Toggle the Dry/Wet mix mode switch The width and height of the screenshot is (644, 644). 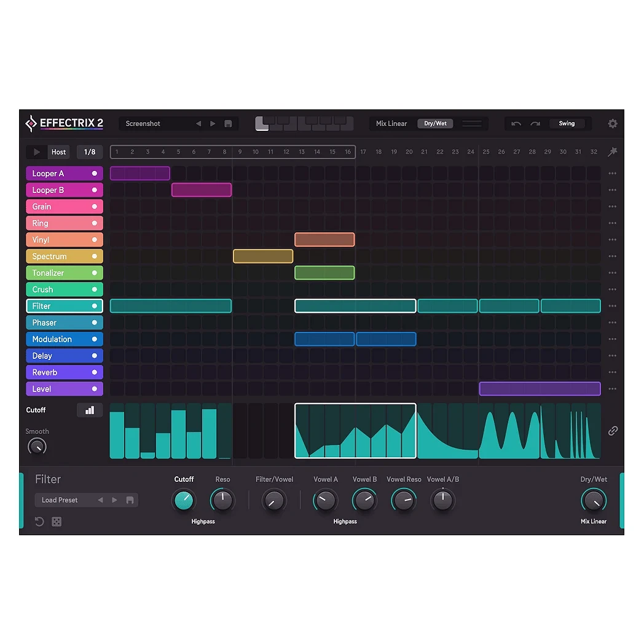[x=435, y=123]
